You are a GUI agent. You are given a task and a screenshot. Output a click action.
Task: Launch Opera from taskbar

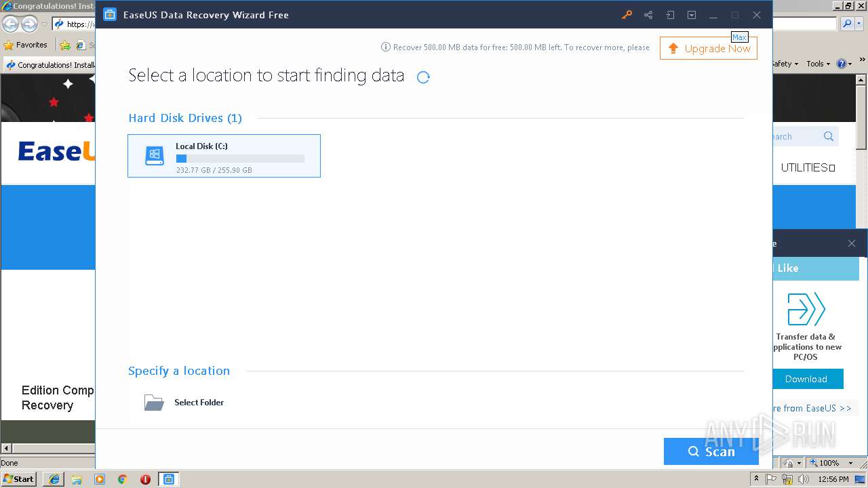pyautogui.click(x=145, y=479)
